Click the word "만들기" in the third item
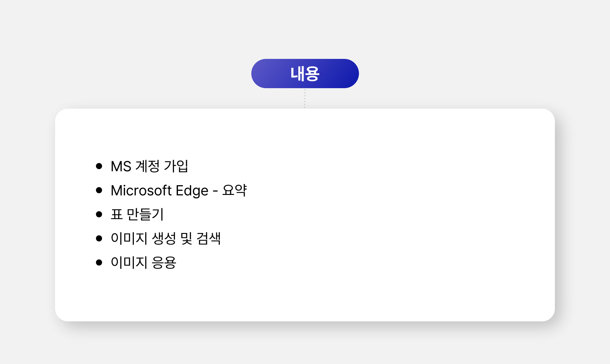This screenshot has height=364, width=610. [145, 214]
